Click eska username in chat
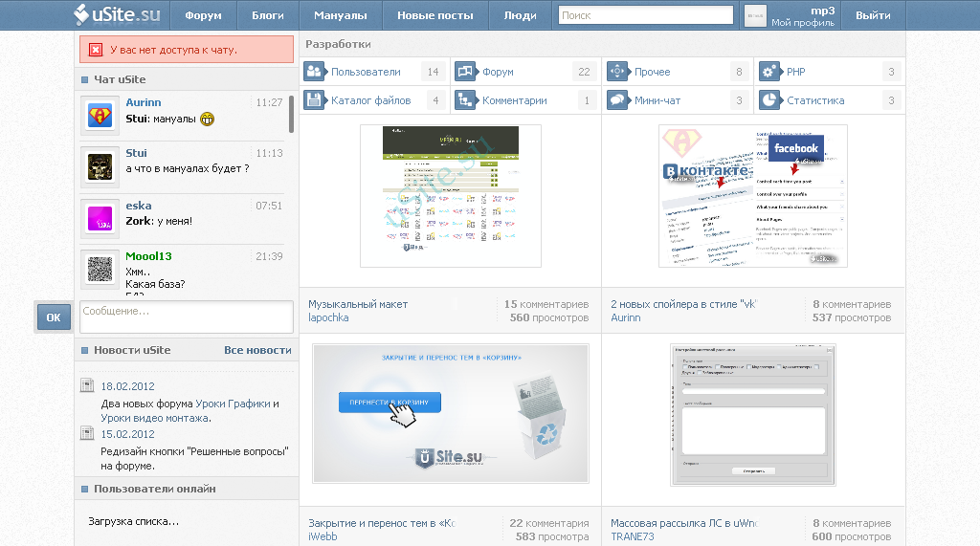The width and height of the screenshot is (980, 546). coord(138,206)
